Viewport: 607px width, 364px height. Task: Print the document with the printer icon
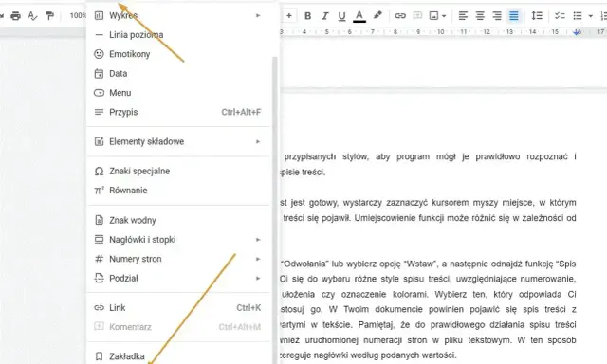pos(15,16)
